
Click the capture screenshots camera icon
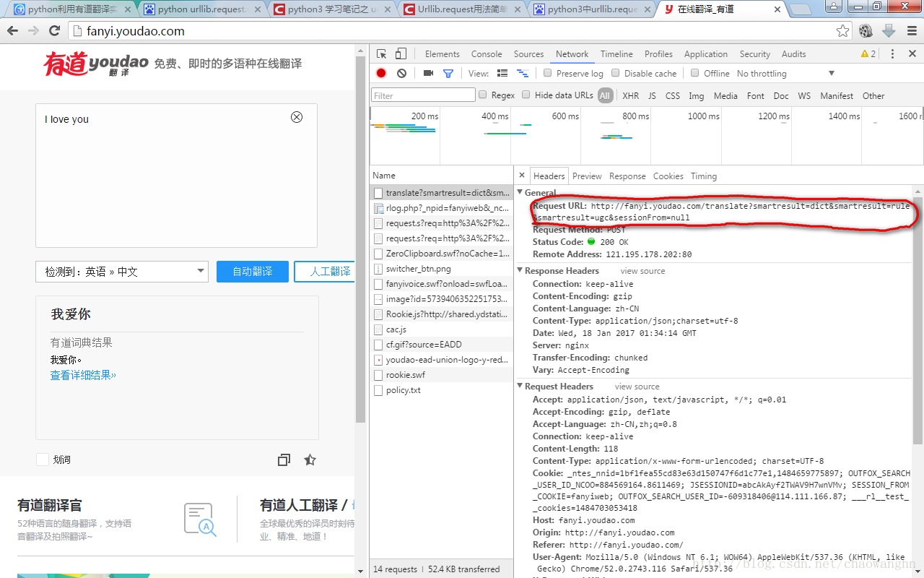[x=428, y=73]
